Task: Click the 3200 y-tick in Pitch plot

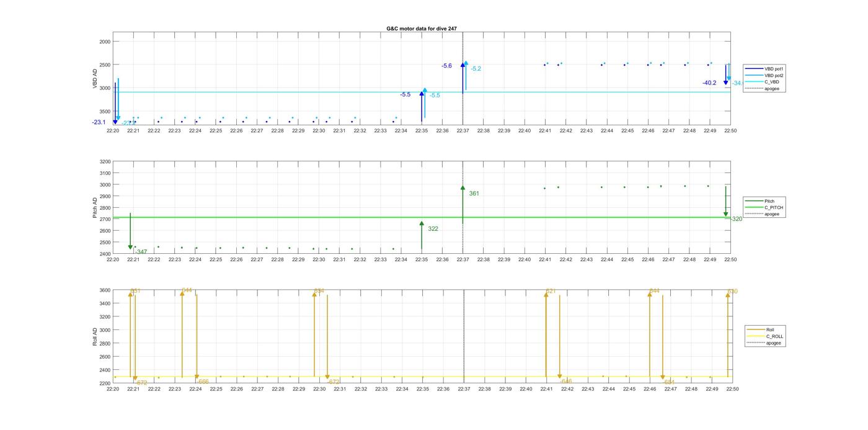Action: point(105,162)
